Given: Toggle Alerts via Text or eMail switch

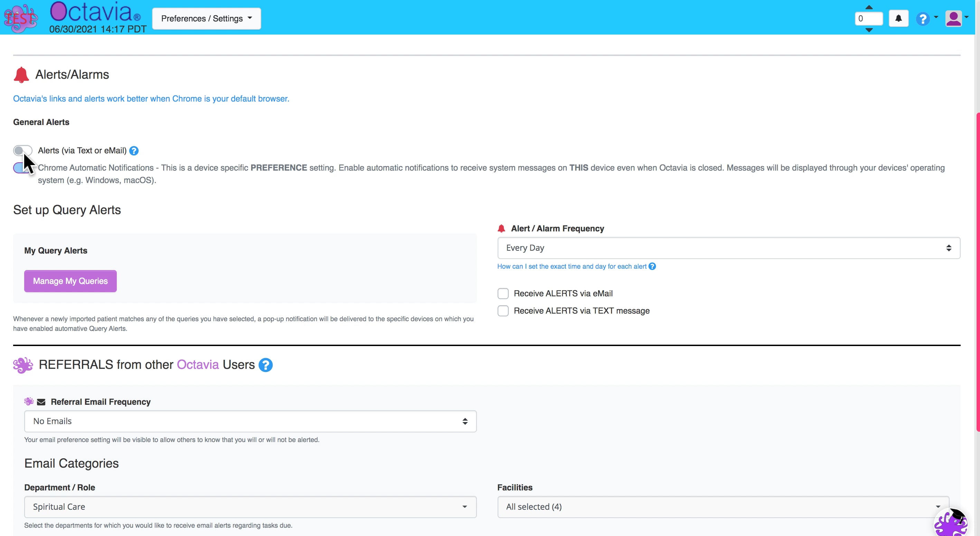Looking at the screenshot, I should 22,151.
